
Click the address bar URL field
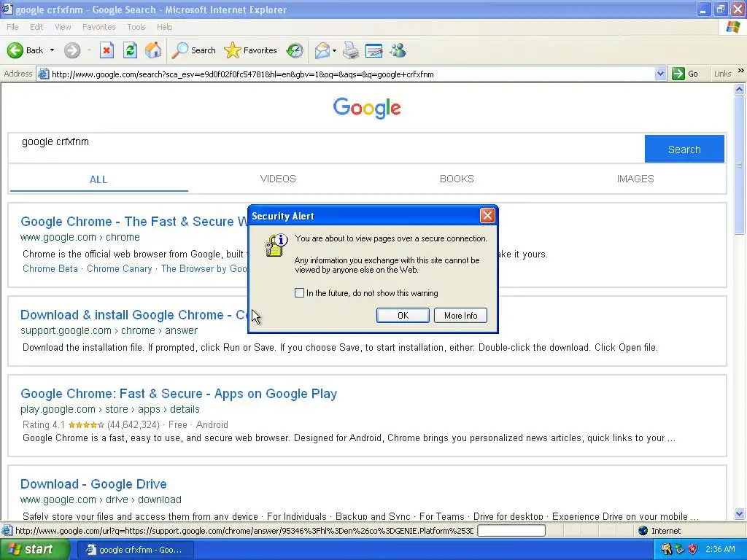pos(352,74)
